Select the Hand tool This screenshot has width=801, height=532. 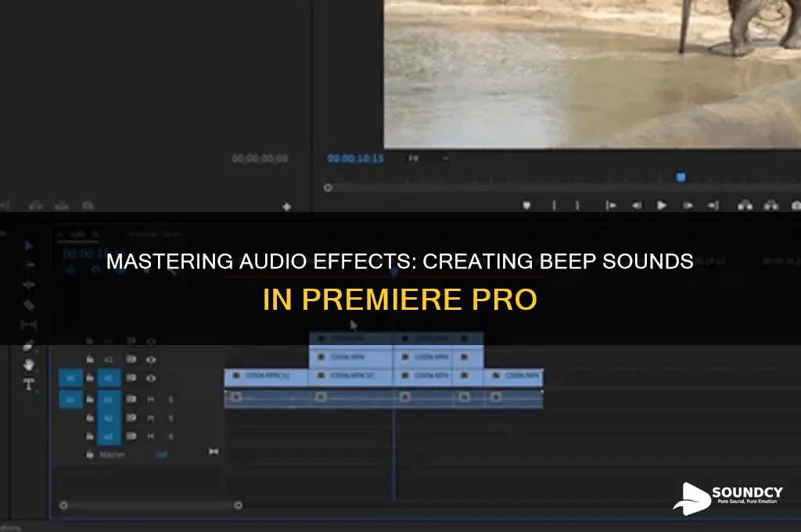pos(29,365)
